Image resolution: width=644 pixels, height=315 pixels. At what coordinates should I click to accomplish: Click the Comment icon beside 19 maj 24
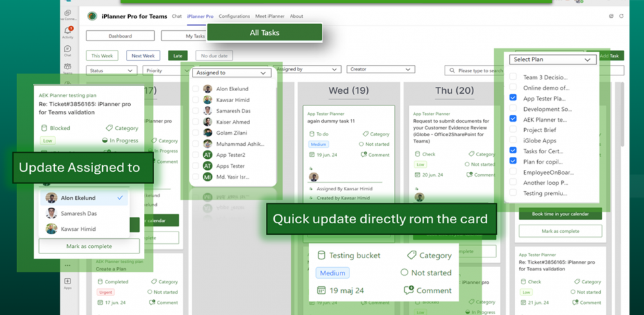(x=408, y=290)
